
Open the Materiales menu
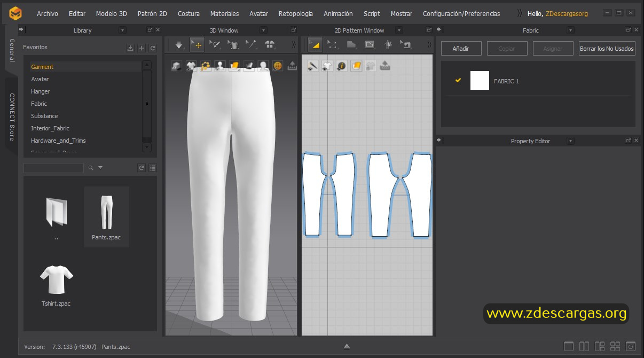tap(225, 13)
